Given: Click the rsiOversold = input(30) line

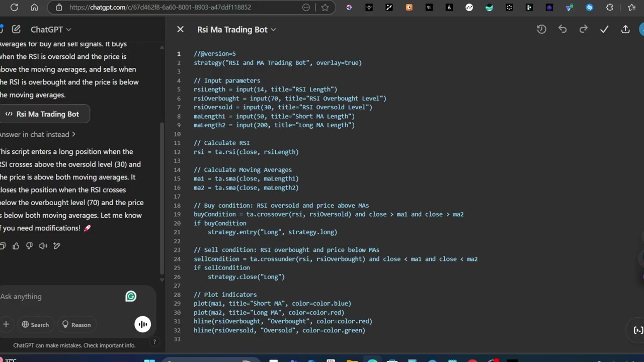Looking at the screenshot, I should (x=283, y=107).
